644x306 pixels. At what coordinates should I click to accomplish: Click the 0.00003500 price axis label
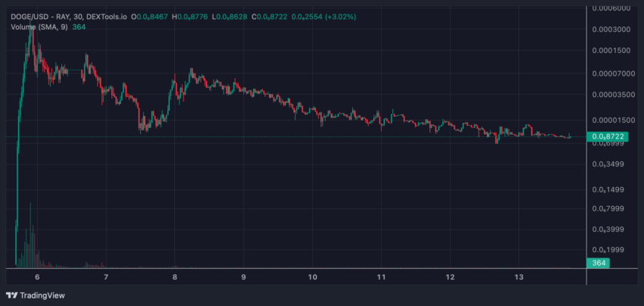coord(613,95)
